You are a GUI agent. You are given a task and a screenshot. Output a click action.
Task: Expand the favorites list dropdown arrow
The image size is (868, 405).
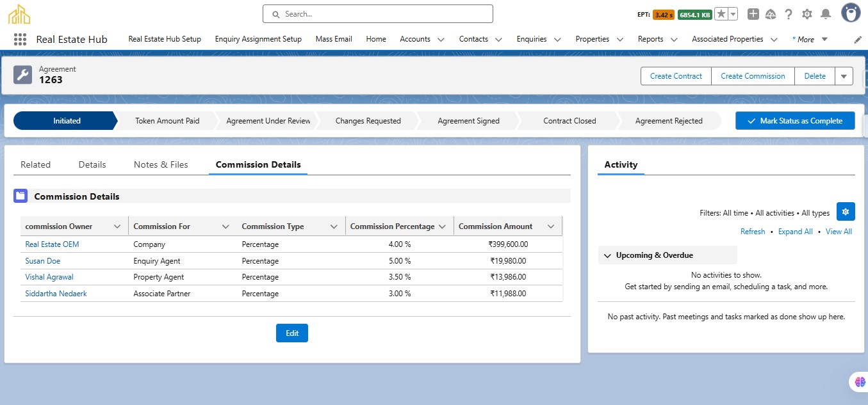(733, 14)
